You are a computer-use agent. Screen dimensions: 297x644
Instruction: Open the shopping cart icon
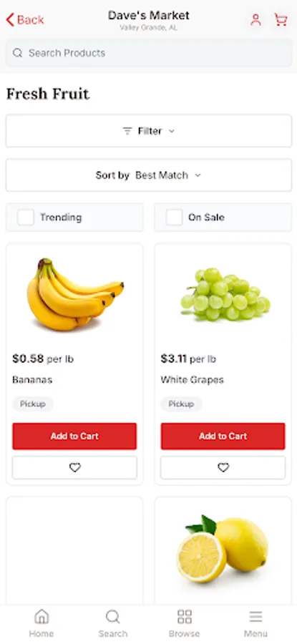click(x=281, y=20)
